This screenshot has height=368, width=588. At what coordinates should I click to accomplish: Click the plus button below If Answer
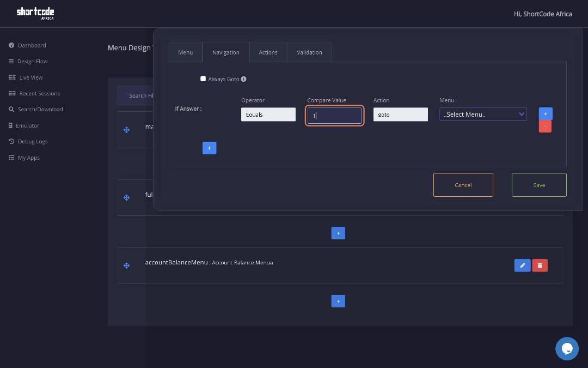point(209,148)
